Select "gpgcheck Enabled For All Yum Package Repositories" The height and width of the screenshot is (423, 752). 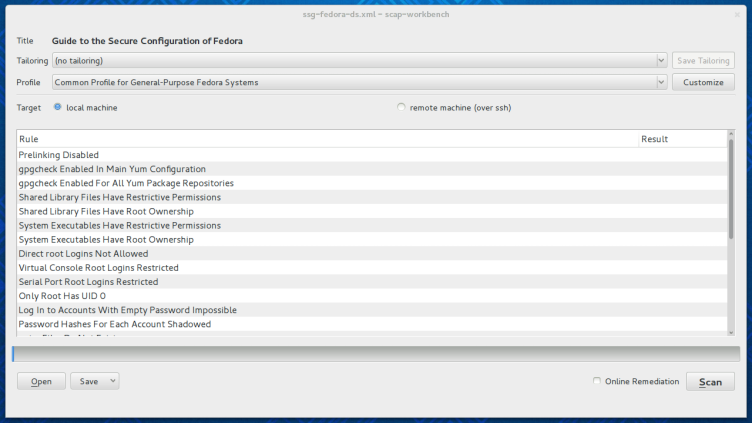(x=372, y=183)
